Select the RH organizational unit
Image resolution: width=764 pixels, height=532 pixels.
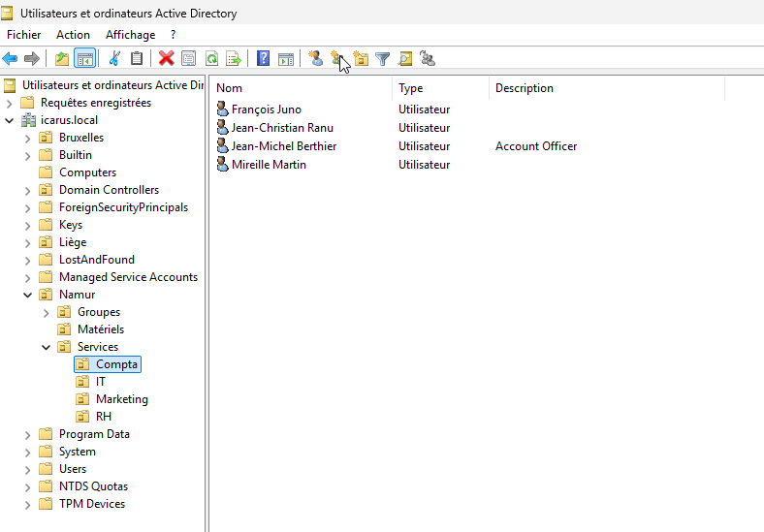104,417
